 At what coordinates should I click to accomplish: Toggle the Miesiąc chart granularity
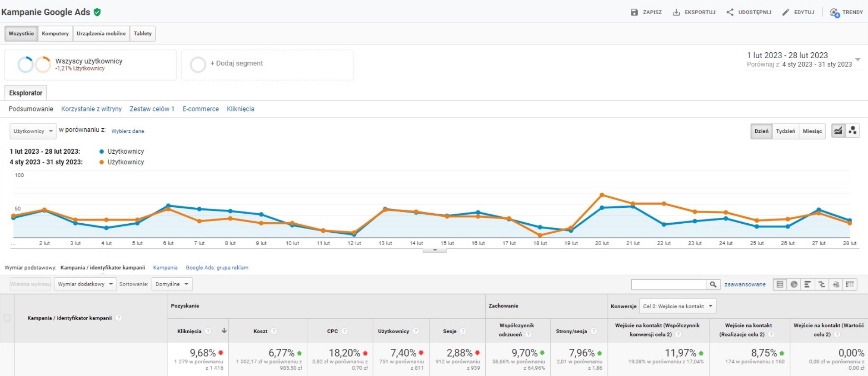pos(812,131)
